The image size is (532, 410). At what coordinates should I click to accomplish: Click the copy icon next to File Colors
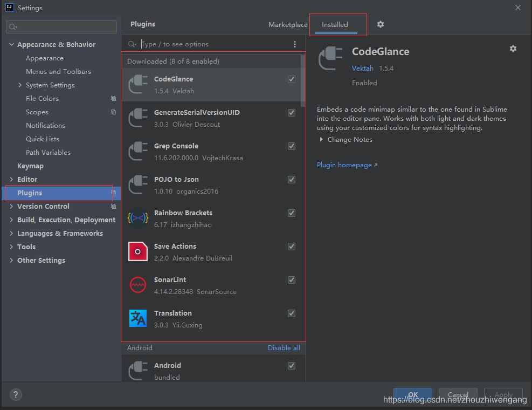click(x=113, y=99)
